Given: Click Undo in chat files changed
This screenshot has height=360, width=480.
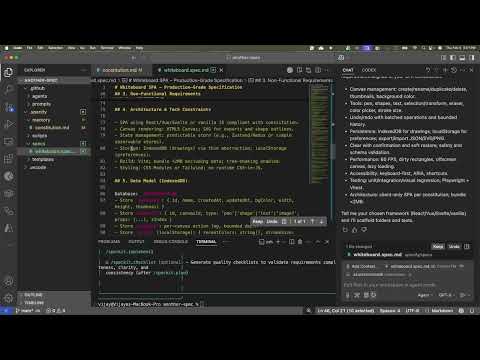Looking at the screenshot, I should pos(454,247).
